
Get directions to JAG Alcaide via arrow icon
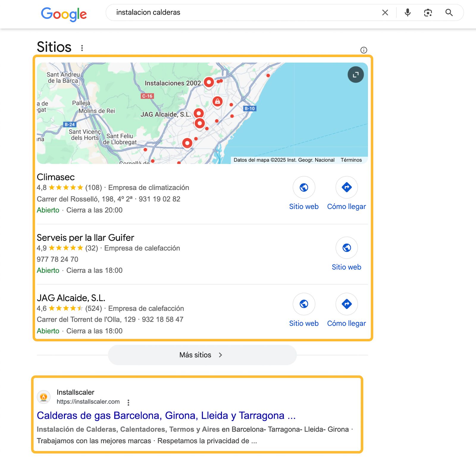[x=347, y=304]
